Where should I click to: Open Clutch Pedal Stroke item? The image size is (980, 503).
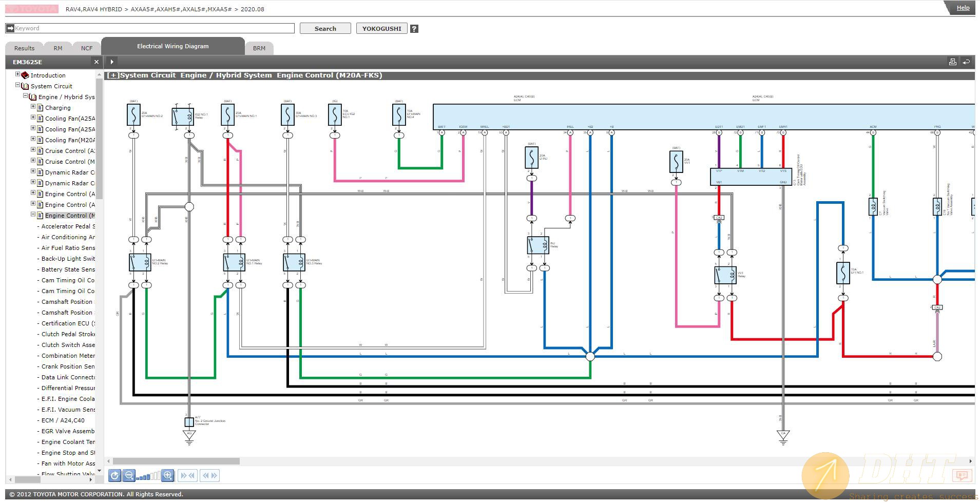(68, 334)
